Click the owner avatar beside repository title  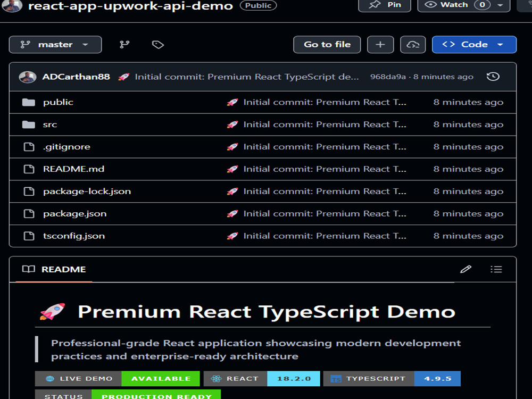[13, 5]
